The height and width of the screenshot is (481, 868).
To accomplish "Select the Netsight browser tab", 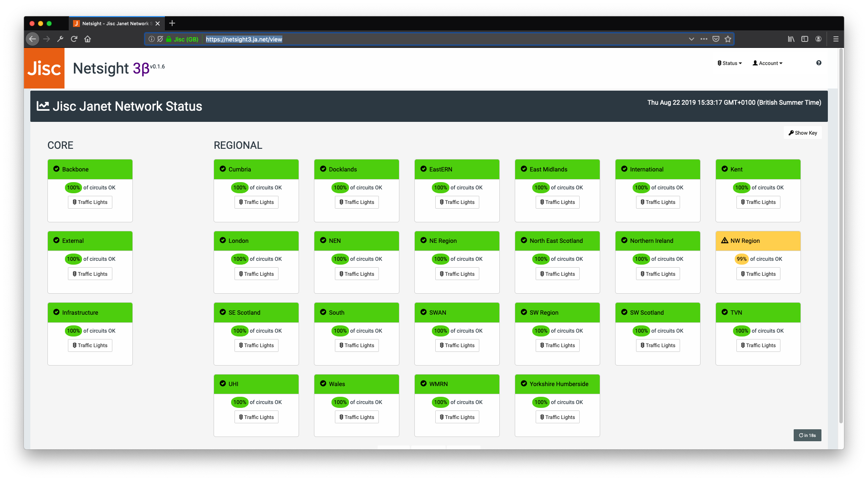I will click(114, 24).
